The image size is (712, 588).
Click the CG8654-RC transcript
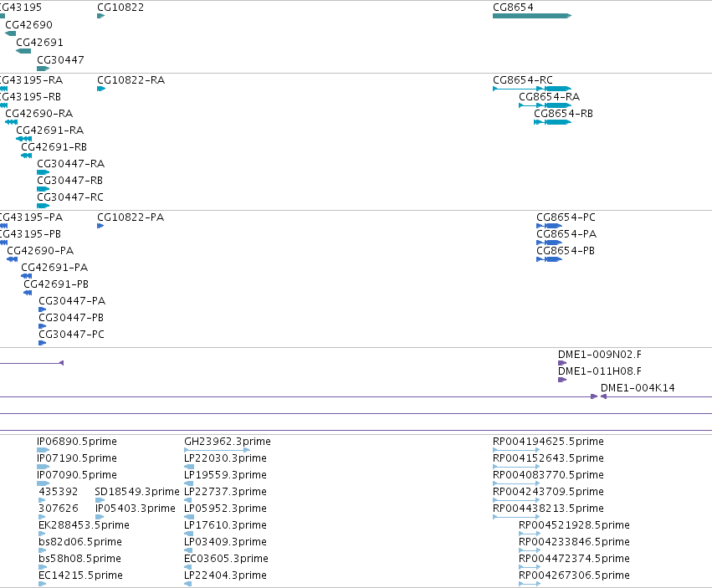tap(532, 89)
